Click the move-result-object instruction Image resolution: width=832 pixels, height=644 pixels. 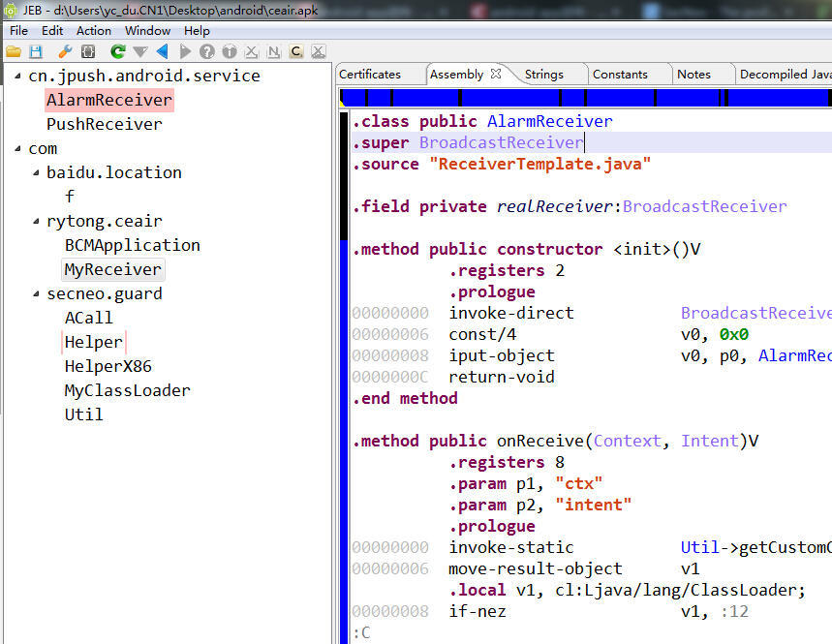(x=536, y=569)
